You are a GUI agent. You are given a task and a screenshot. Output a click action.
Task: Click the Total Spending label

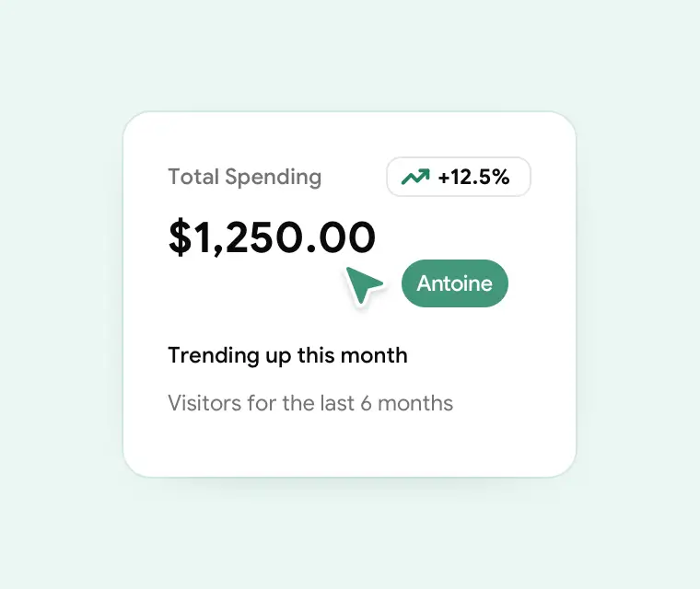coord(244,177)
